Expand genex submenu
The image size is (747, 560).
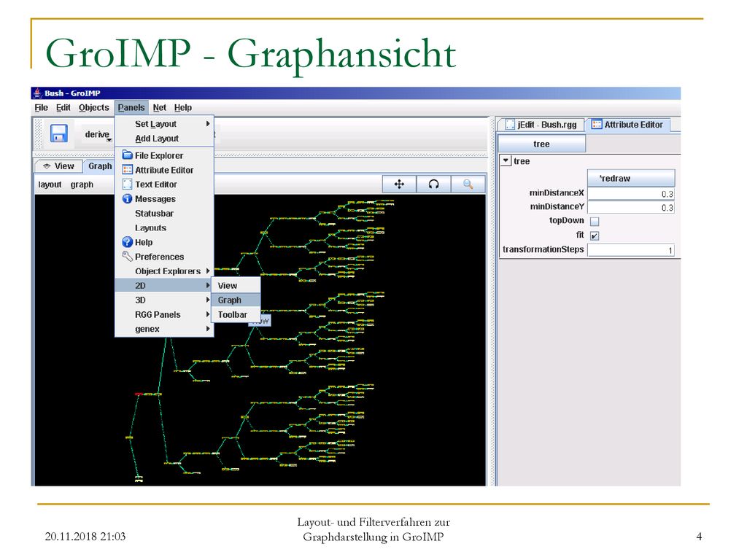164,329
